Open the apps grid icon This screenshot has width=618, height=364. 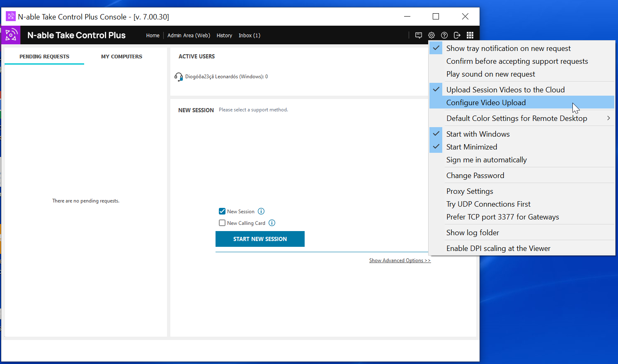(470, 35)
